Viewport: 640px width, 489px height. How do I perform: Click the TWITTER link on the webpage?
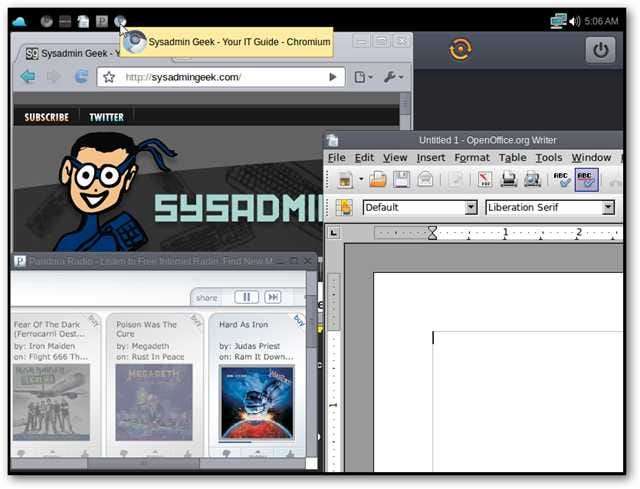point(107,118)
